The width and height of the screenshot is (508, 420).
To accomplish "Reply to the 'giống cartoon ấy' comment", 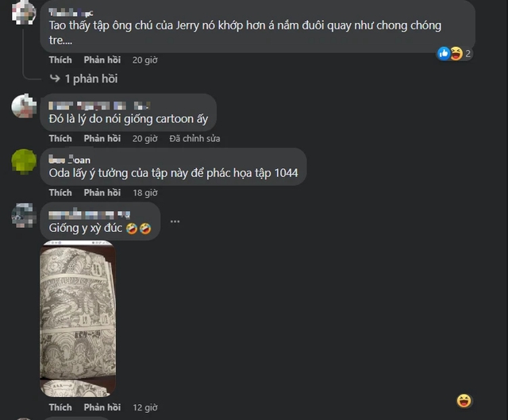I will 102,139.
